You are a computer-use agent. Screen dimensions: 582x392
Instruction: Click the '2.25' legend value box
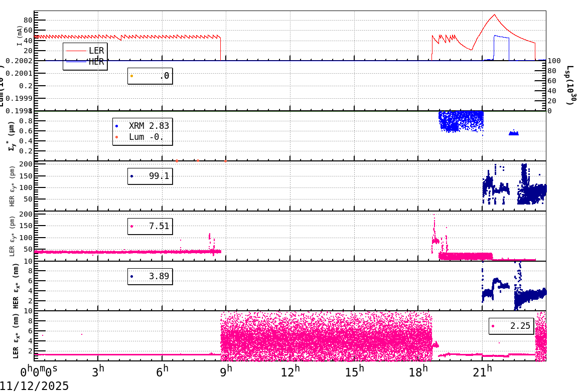coord(511,326)
